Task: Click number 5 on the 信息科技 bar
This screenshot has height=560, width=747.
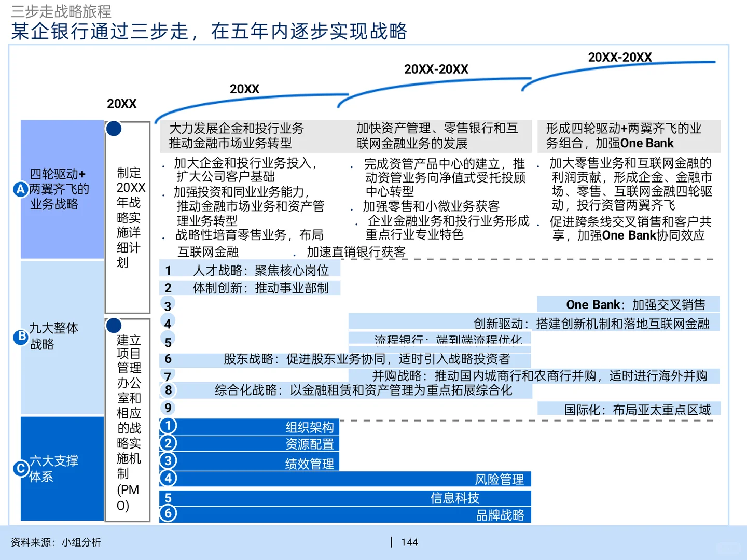Action: click(168, 498)
